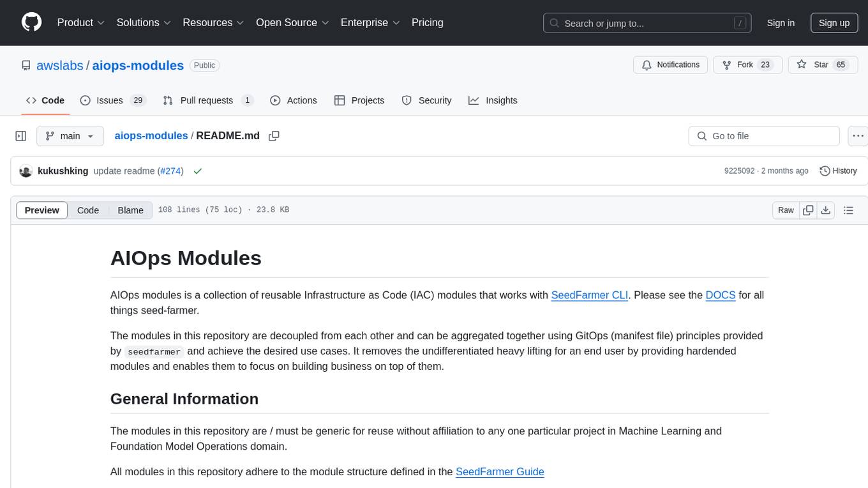Click the General Information heading
This screenshot has height=488, width=868.
click(184, 399)
